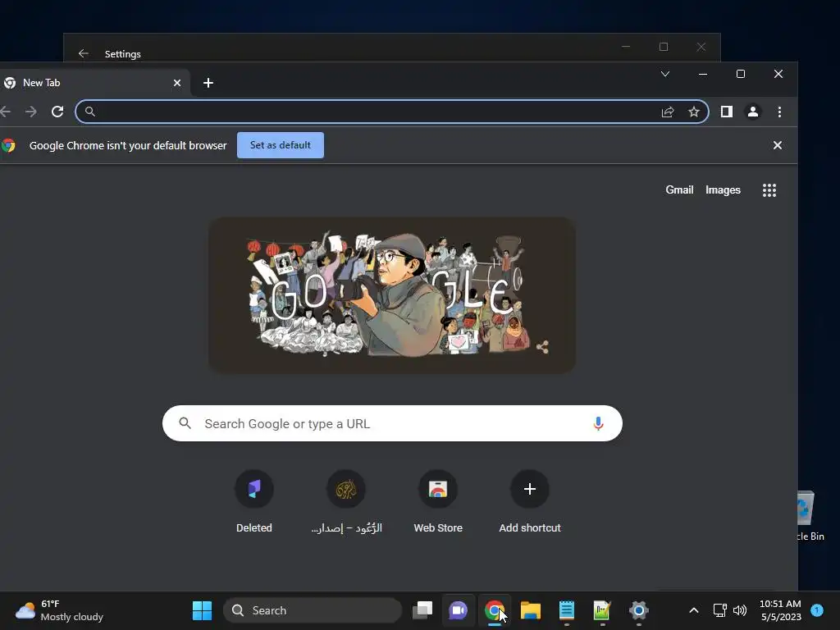Open Chrome's three-dot menu
Screen dimensions: 840x630
pos(779,112)
